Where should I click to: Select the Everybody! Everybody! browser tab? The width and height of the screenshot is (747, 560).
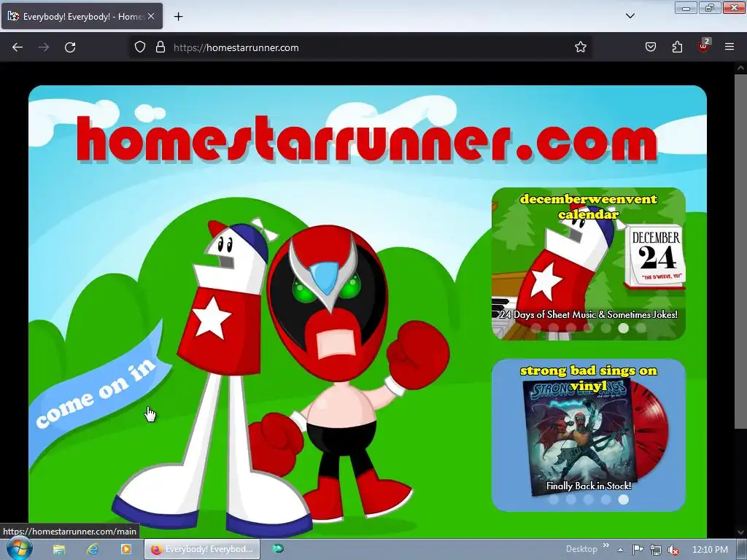pos(82,16)
